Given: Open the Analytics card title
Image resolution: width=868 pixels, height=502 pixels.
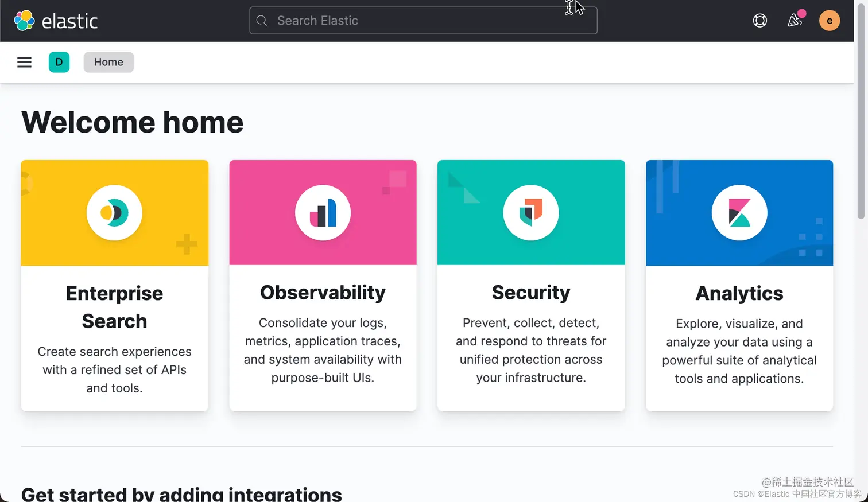Looking at the screenshot, I should [x=739, y=293].
